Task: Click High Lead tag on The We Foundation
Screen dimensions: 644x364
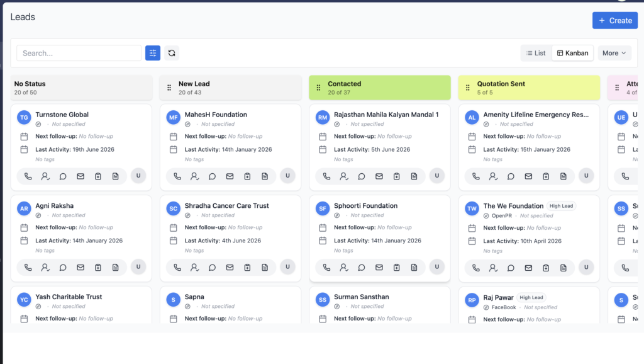Action: pyautogui.click(x=561, y=206)
